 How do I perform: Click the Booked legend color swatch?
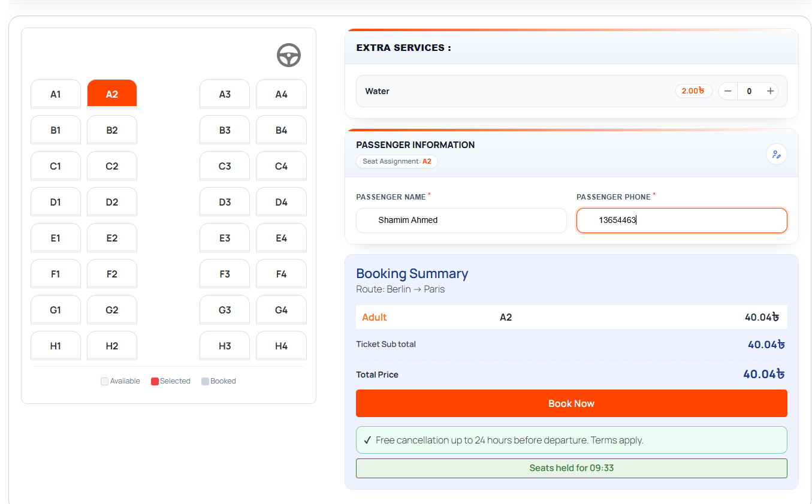[x=205, y=381]
